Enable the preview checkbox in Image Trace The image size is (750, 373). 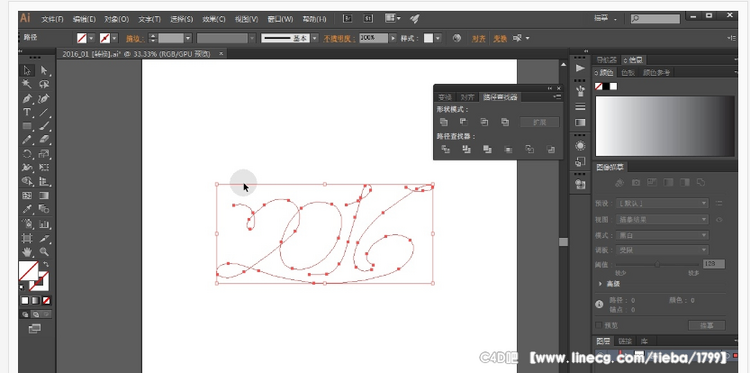pyautogui.click(x=598, y=325)
